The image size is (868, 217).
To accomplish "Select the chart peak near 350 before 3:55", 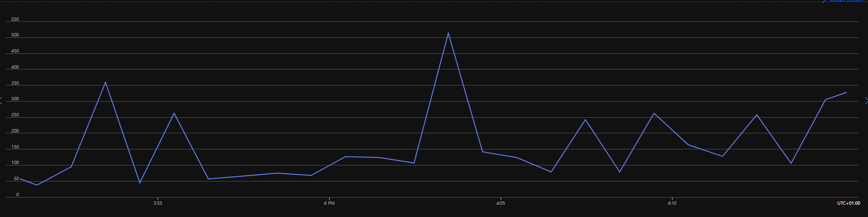I will pyautogui.click(x=105, y=82).
